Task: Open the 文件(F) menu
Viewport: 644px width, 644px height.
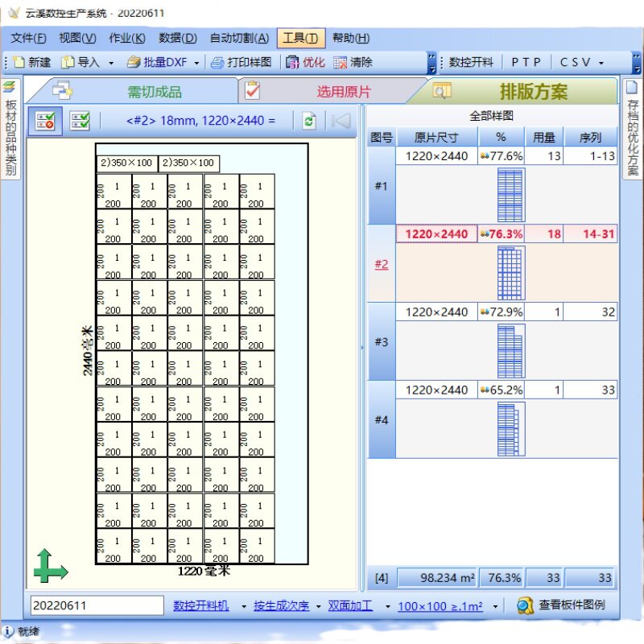Action: 28,38
